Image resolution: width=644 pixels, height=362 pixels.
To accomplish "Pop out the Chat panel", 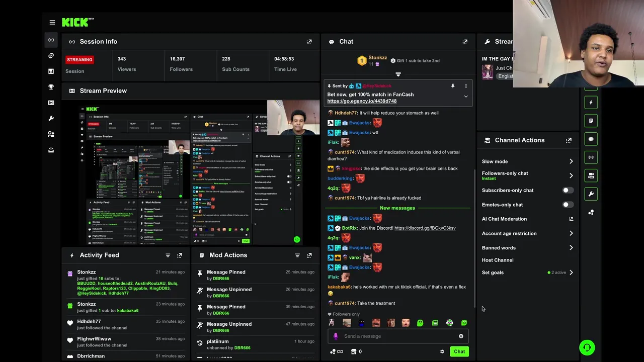I will pos(465,42).
